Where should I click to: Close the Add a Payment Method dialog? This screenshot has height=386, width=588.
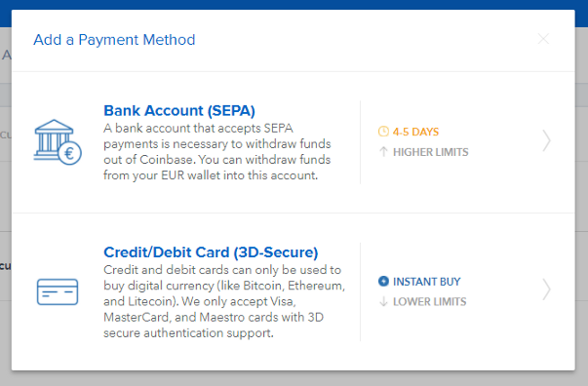[x=543, y=39]
